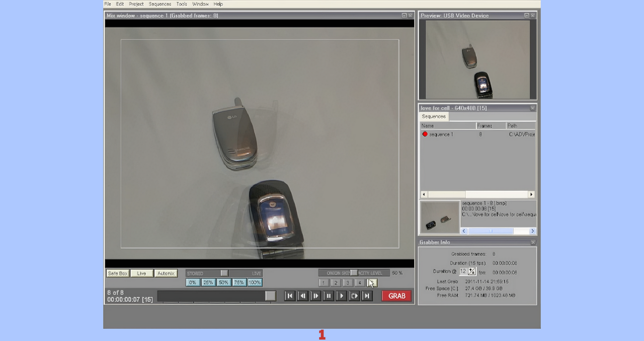Jump to the first frame
Screen dimensions: 644x341
coord(290,296)
